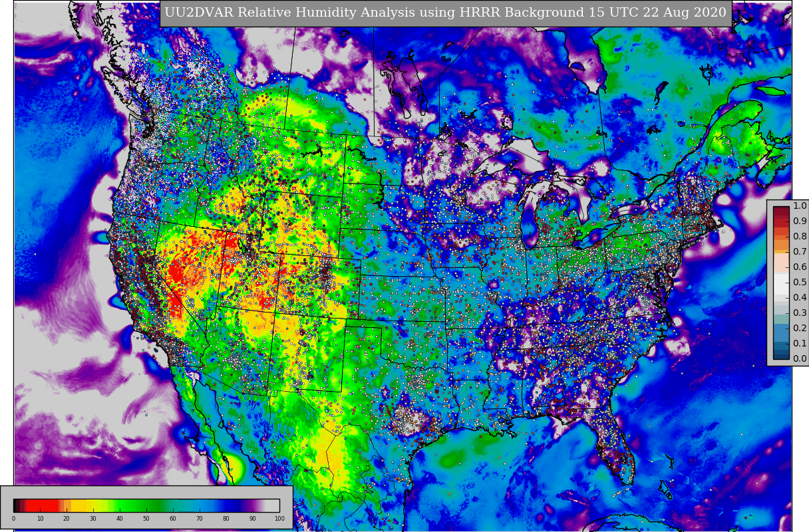809x532 pixels.
Task: Pick the navy bottom segment of right colorbar
Action: click(782, 355)
